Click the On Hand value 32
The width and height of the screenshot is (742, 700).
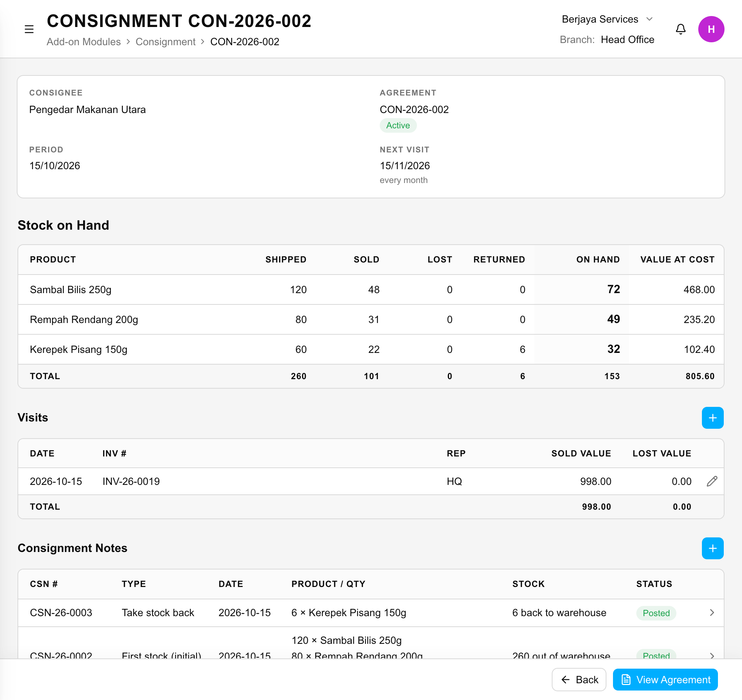(x=613, y=349)
